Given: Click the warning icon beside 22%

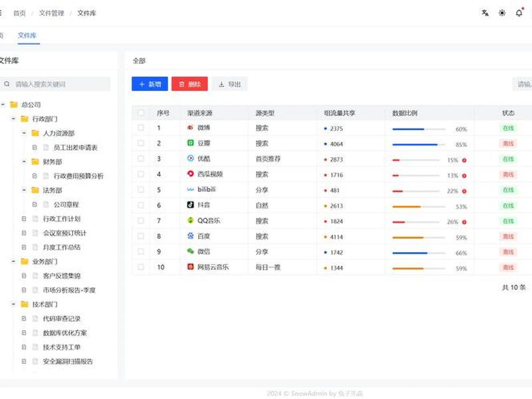Looking at the screenshot, I should point(464,192).
